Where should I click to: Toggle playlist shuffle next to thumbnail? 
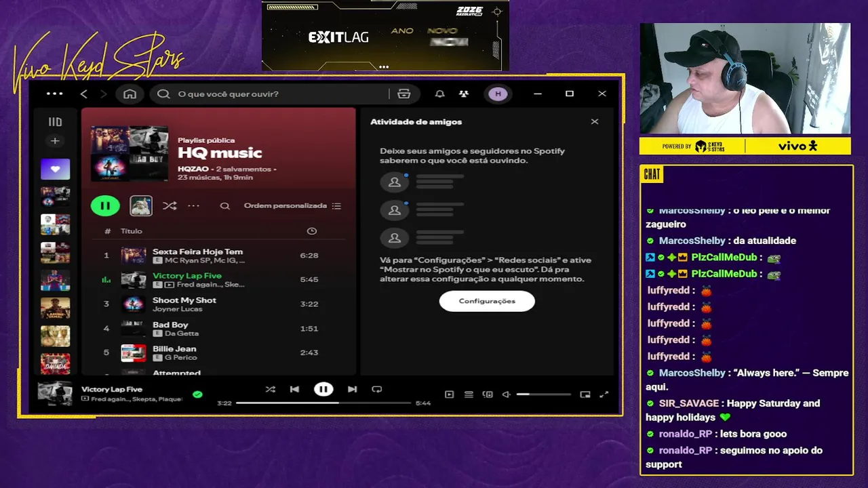pyautogui.click(x=170, y=205)
